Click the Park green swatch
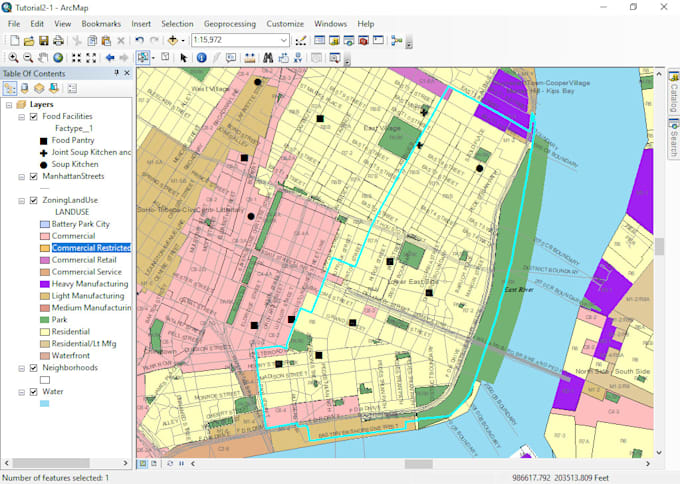 [x=45, y=320]
